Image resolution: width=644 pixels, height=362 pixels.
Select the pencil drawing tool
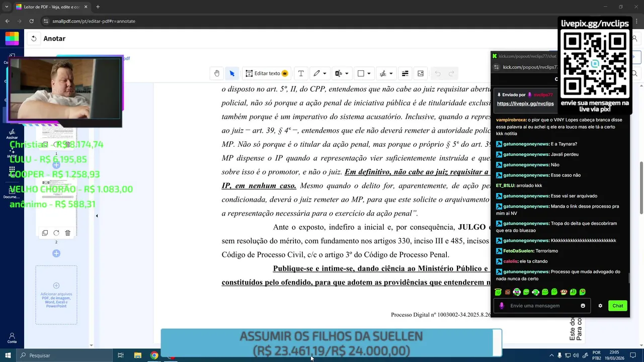point(316,73)
